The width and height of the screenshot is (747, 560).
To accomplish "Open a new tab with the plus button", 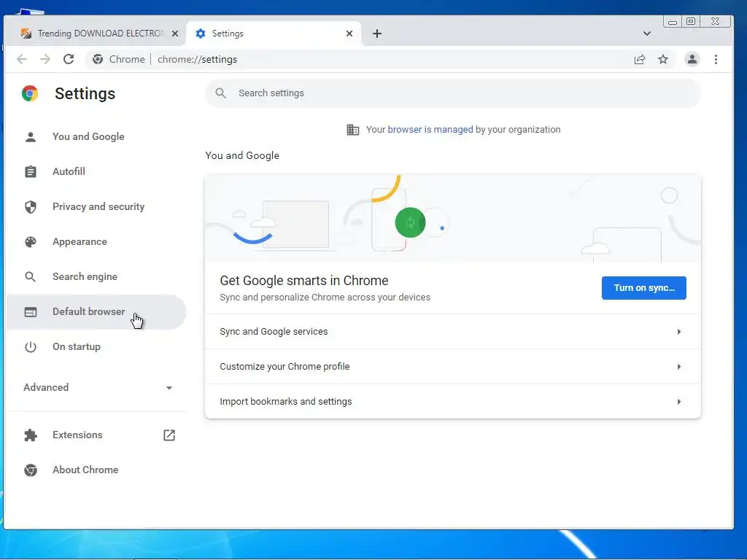I will click(x=377, y=34).
